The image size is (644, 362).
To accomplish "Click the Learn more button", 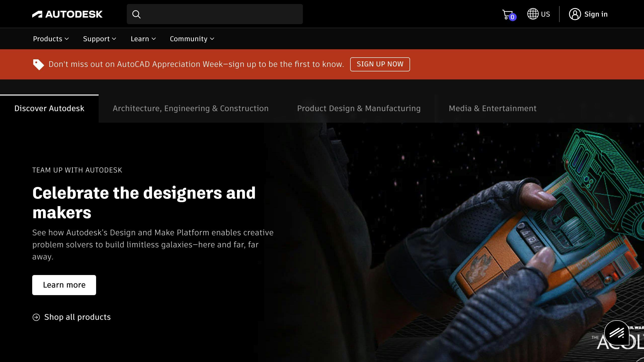I will pos(64,285).
